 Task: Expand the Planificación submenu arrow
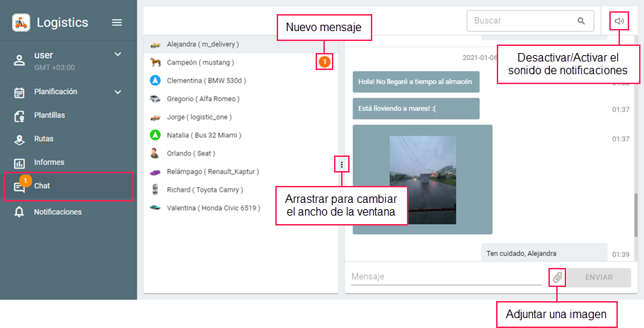point(118,92)
